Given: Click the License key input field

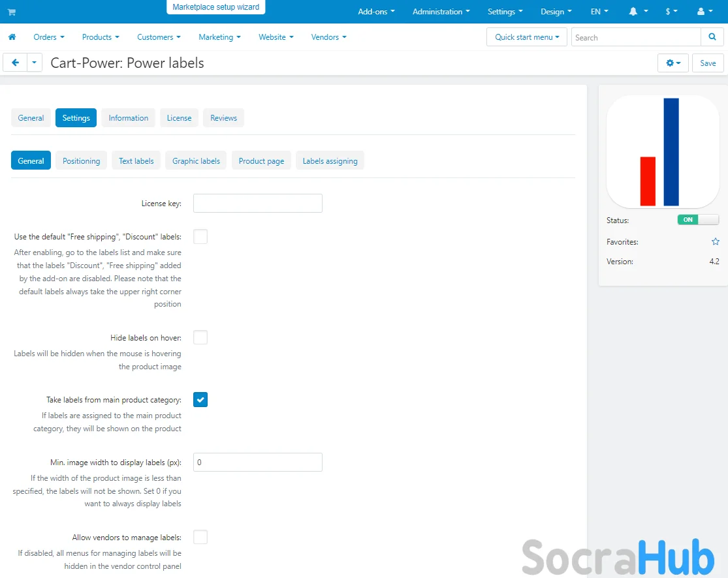Looking at the screenshot, I should [258, 204].
